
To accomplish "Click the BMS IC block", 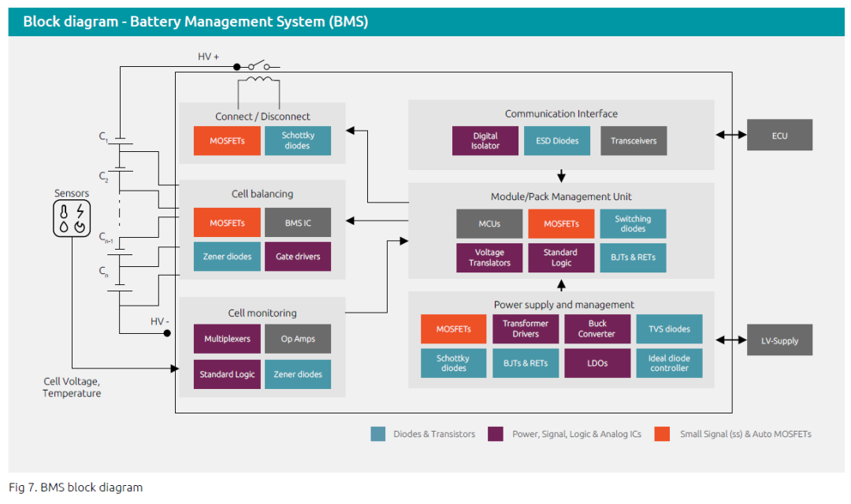I will click(x=297, y=223).
